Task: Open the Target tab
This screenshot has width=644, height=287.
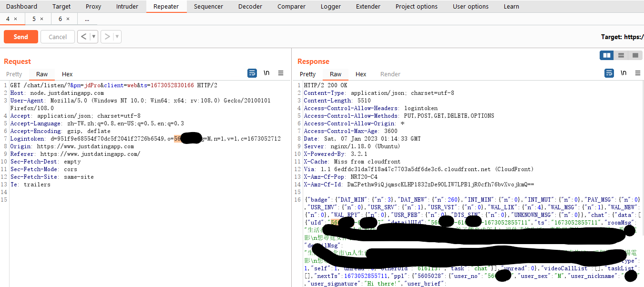Action: (61, 7)
